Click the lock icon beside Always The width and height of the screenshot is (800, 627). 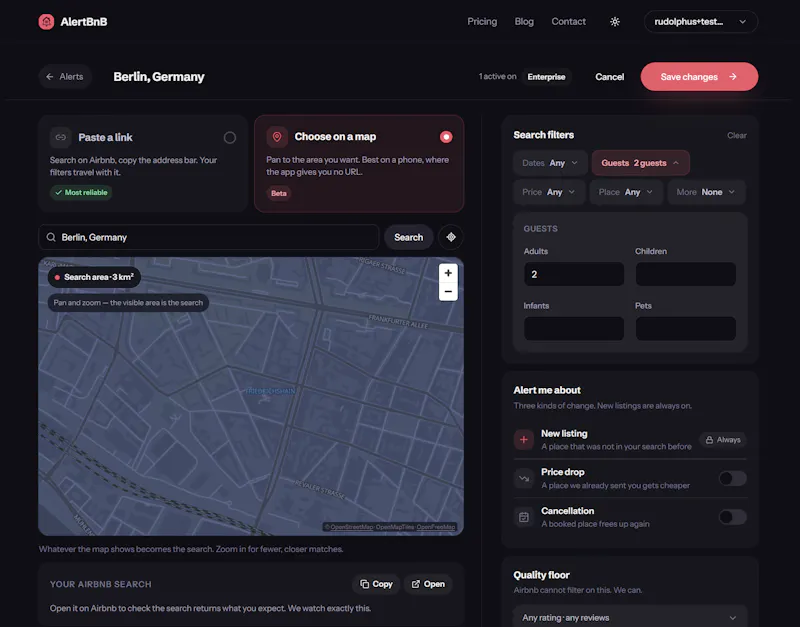(x=709, y=440)
